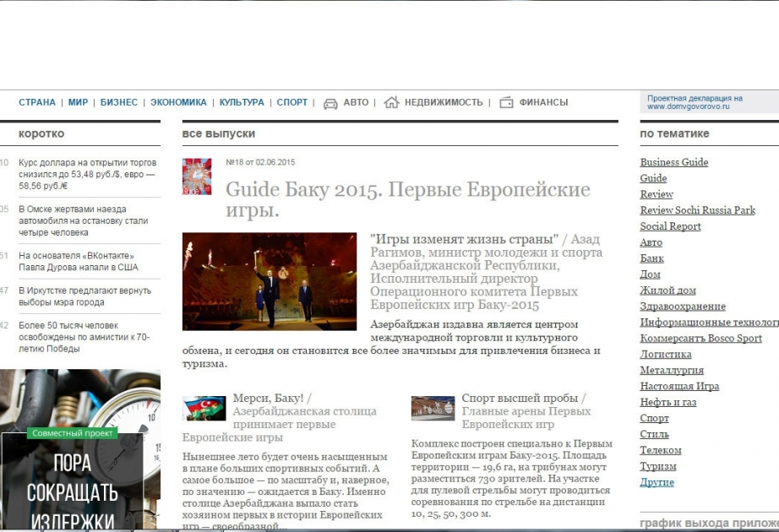Select the КУЛЬТУРА menu item
The width and height of the screenshot is (779, 532).
pyautogui.click(x=242, y=102)
